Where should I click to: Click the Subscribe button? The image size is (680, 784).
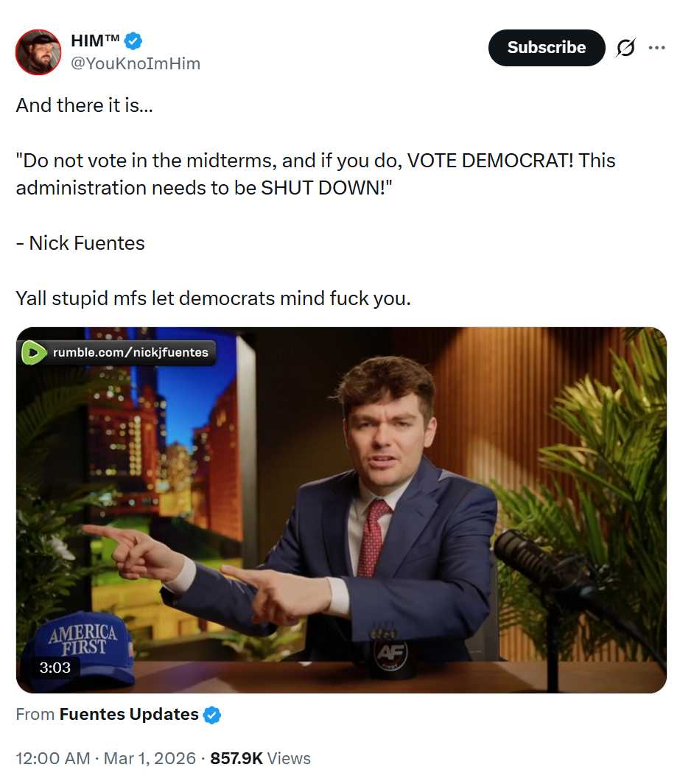(547, 47)
